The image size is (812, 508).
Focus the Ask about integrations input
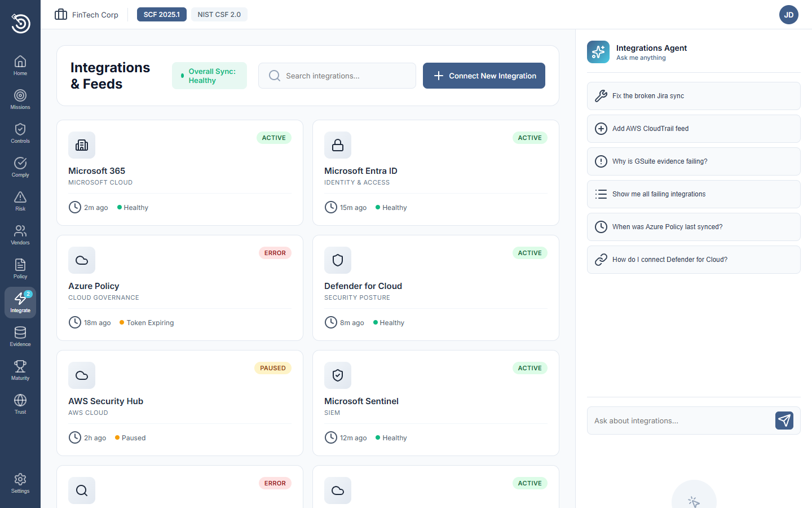coord(681,421)
